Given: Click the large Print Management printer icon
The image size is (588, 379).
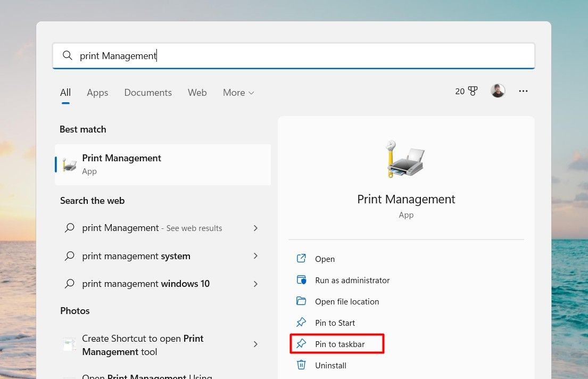Looking at the screenshot, I should 406,159.
